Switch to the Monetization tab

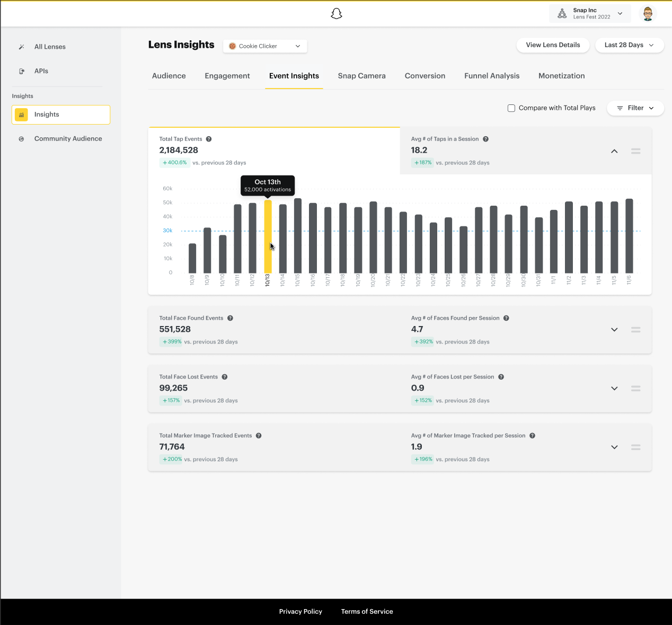coord(561,76)
